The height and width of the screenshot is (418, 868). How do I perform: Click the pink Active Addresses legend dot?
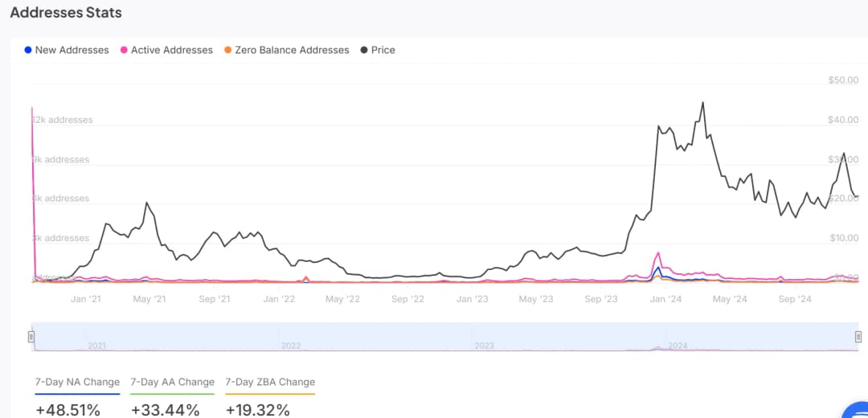pyautogui.click(x=125, y=50)
